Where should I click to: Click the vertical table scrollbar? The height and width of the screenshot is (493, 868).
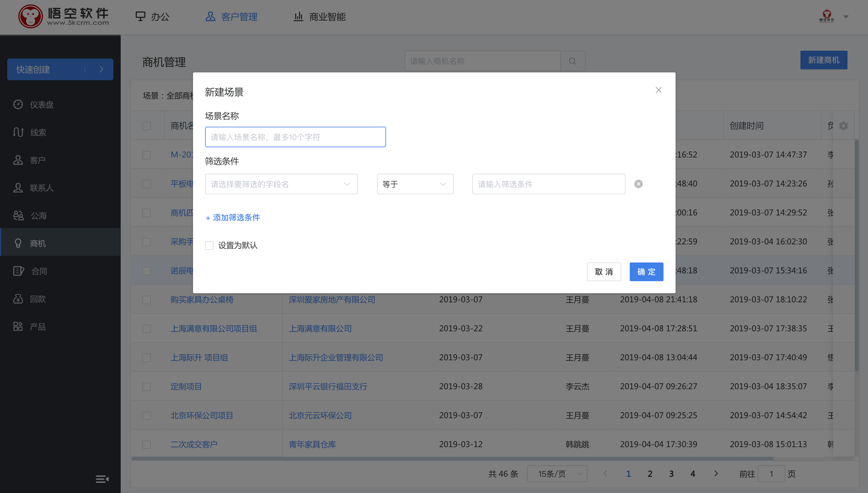point(857,255)
